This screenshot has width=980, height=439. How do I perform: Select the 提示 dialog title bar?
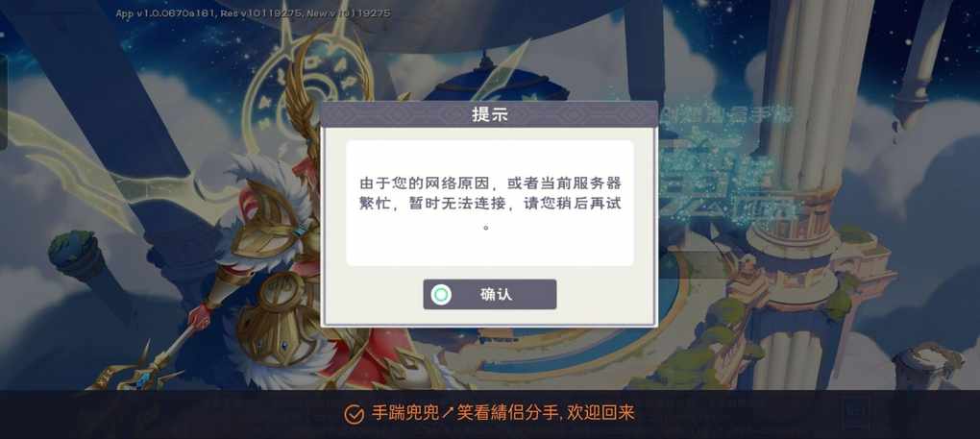(489, 114)
